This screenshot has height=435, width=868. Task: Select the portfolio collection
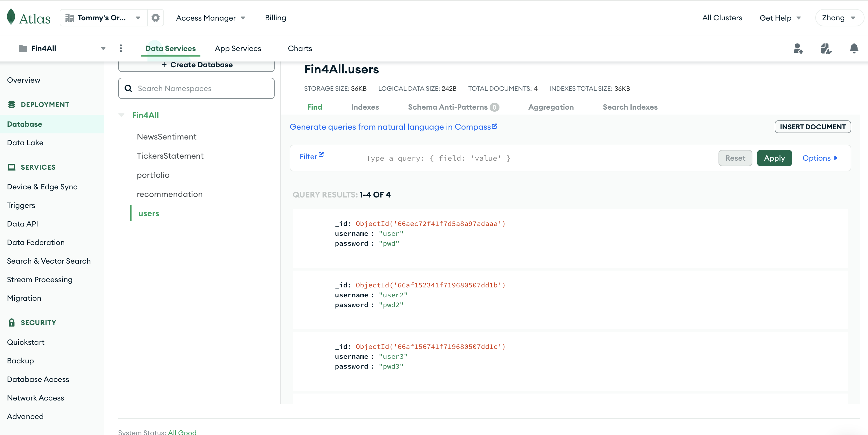[x=153, y=175]
